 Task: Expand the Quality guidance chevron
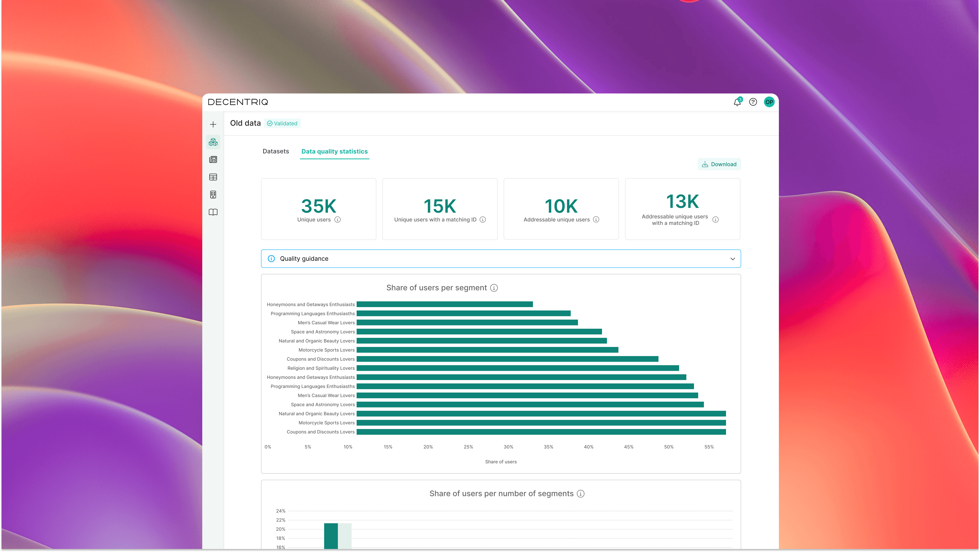(x=732, y=258)
